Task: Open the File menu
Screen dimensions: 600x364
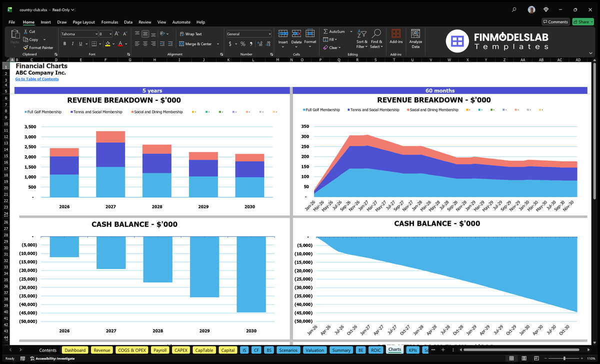Action: click(11, 22)
